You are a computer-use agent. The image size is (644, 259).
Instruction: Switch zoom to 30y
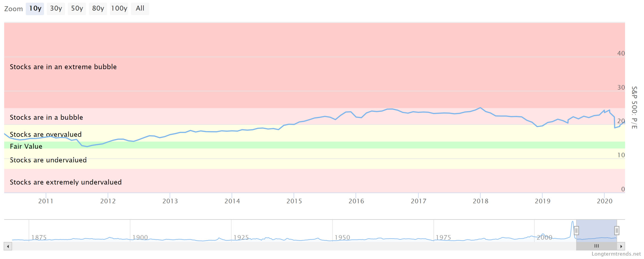[56, 9]
